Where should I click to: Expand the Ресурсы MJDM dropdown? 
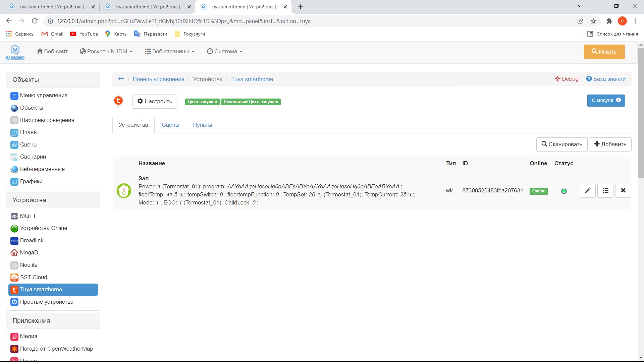(x=106, y=51)
